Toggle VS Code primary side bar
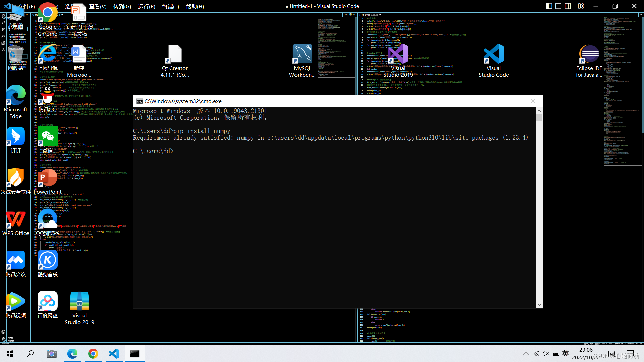Screen dimensions: 644x362 coord(549,6)
